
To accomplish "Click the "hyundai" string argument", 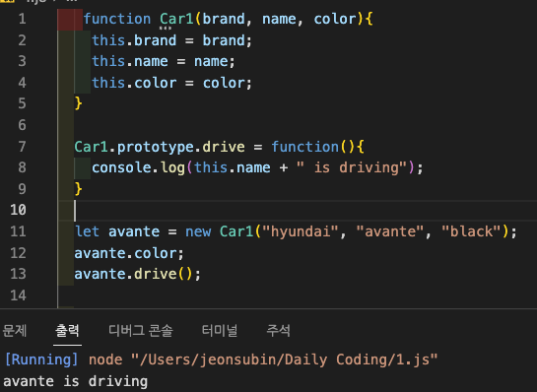I will (300, 231).
